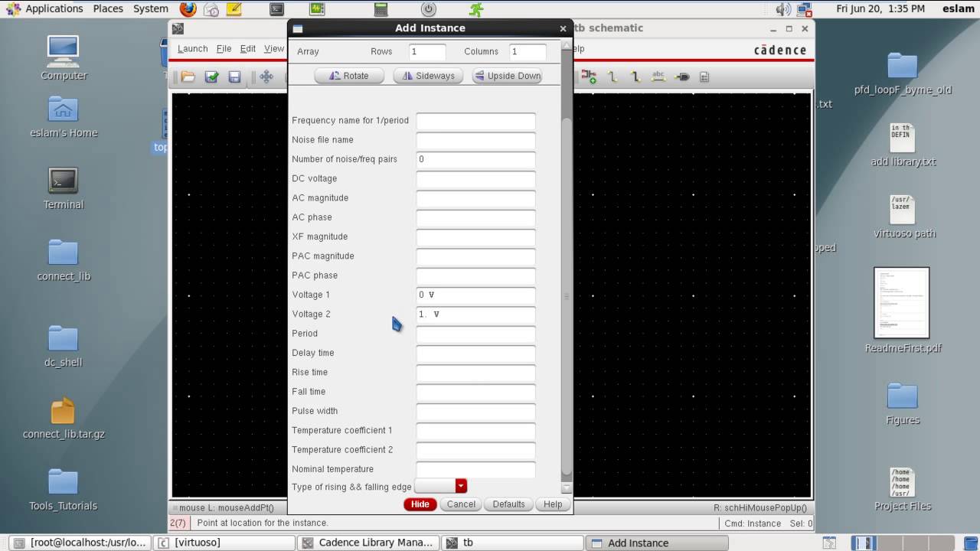Click the Sideways button

point(429,76)
